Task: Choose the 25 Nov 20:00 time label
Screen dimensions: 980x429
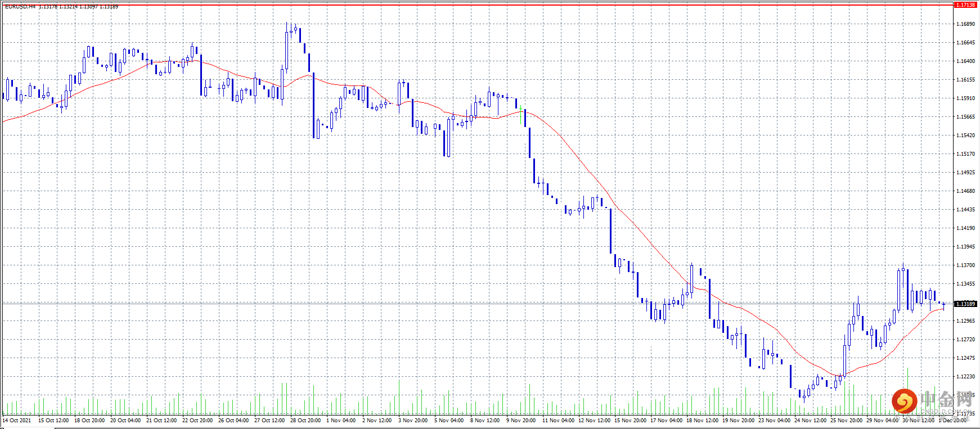Action: [847, 421]
